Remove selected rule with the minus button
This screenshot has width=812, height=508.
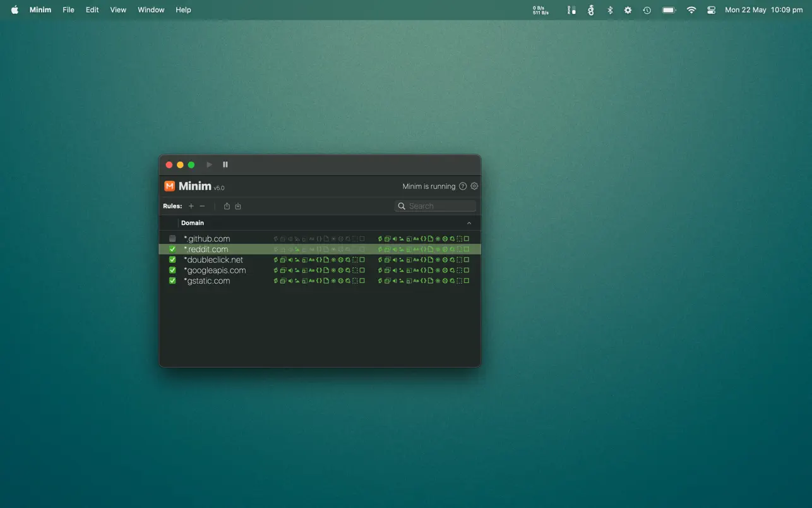pyautogui.click(x=202, y=206)
